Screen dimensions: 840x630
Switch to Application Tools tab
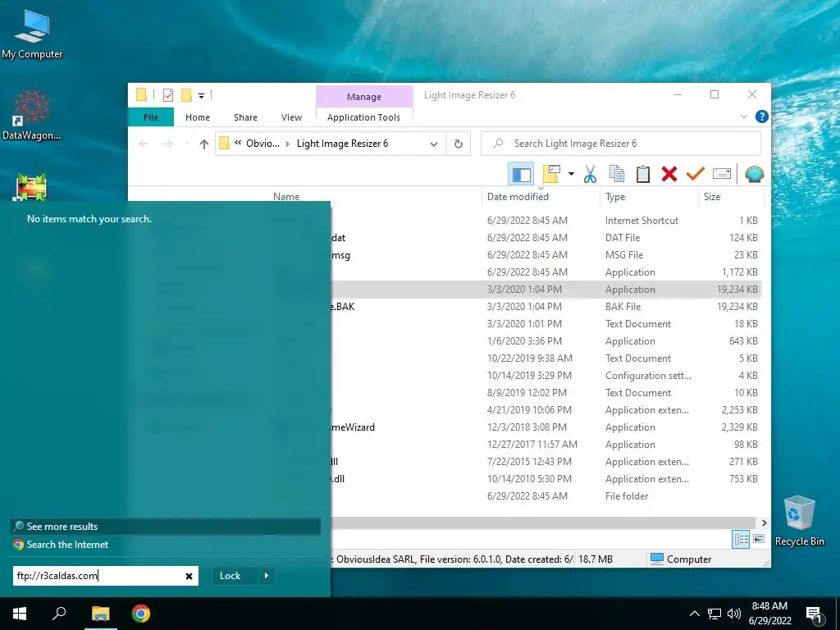click(x=363, y=116)
